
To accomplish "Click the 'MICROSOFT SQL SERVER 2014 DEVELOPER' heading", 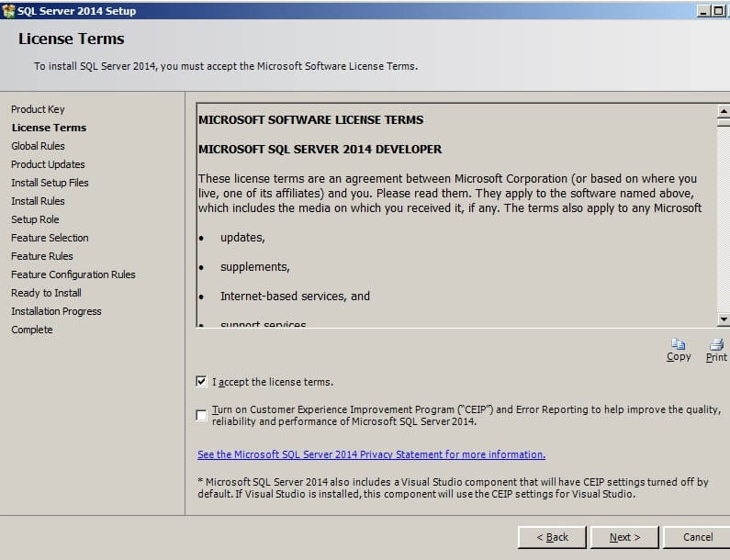I will [x=320, y=150].
